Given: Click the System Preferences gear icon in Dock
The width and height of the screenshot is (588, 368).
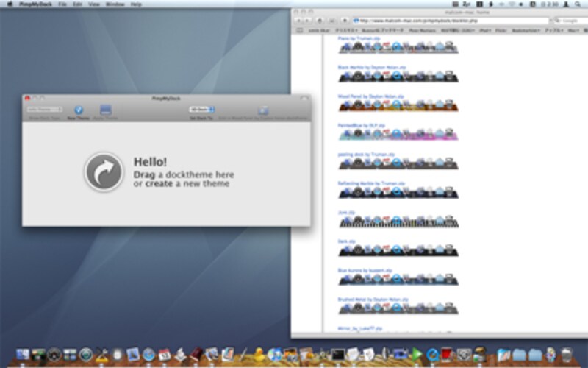Looking at the screenshot, I should tap(464, 354).
